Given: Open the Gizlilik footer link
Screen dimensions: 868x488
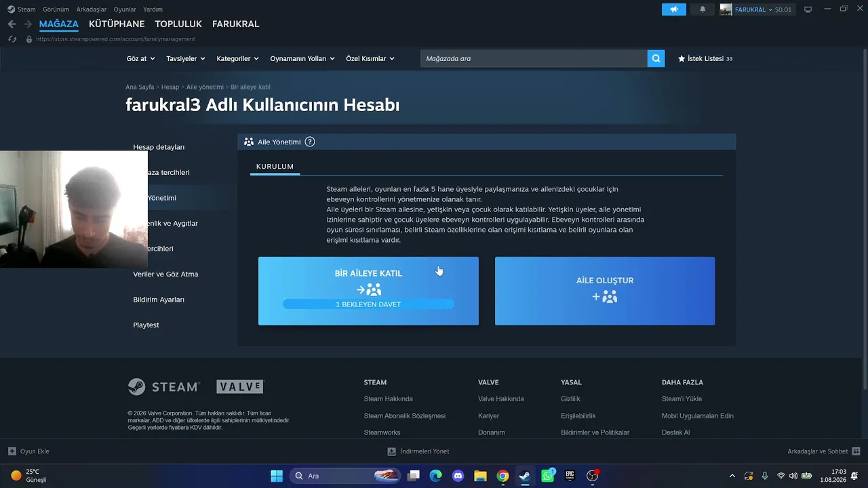Looking at the screenshot, I should pyautogui.click(x=570, y=399).
